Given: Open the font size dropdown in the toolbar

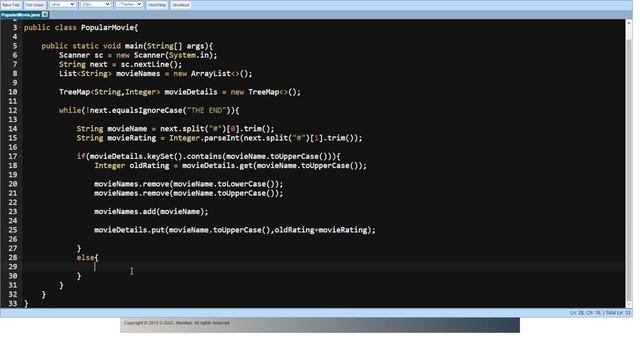Looking at the screenshot, I should [96, 4].
